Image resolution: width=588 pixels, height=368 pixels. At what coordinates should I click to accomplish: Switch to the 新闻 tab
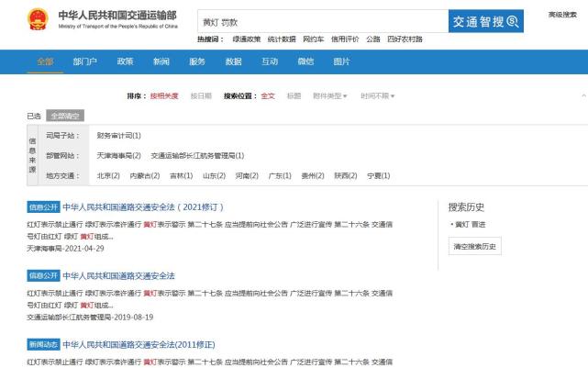(161, 61)
